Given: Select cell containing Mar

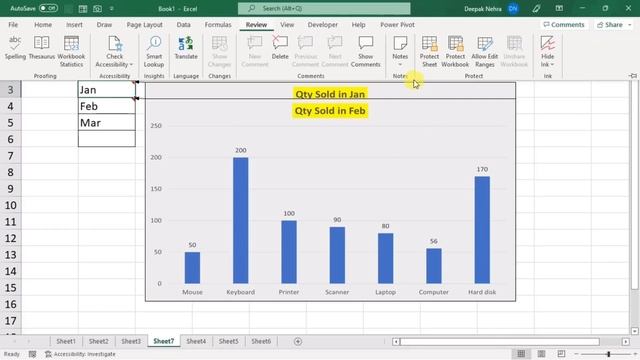Looking at the screenshot, I should tap(107, 122).
